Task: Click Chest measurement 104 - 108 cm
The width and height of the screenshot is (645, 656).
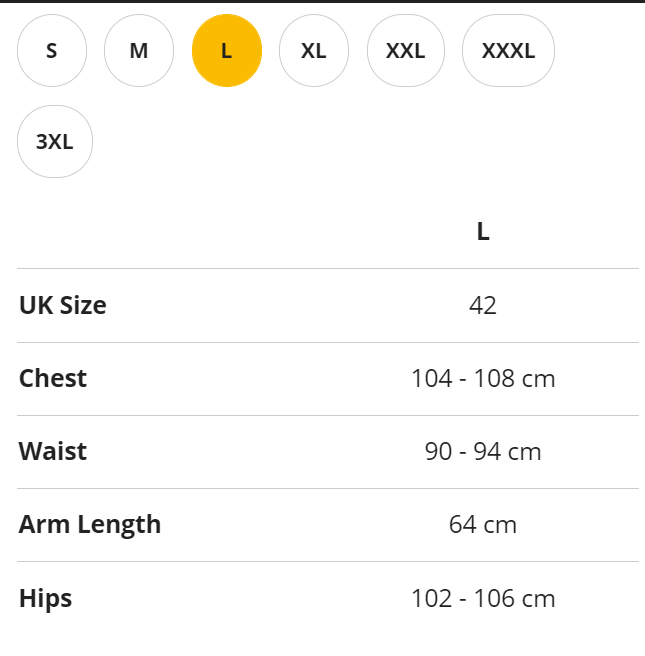Action: (483, 379)
